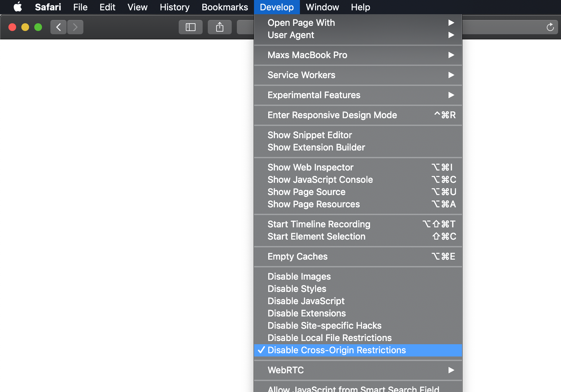Toggle the sidebar button in toolbar

pos(191,27)
